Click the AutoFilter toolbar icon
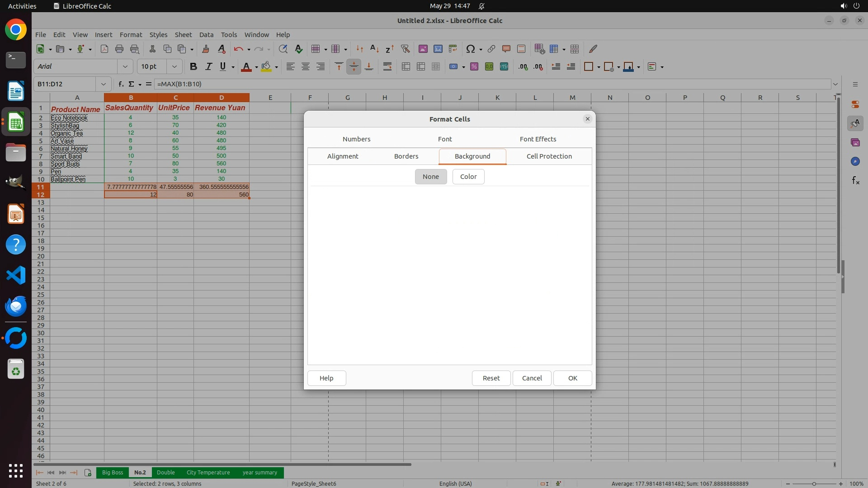868x488 pixels. pos(405,49)
